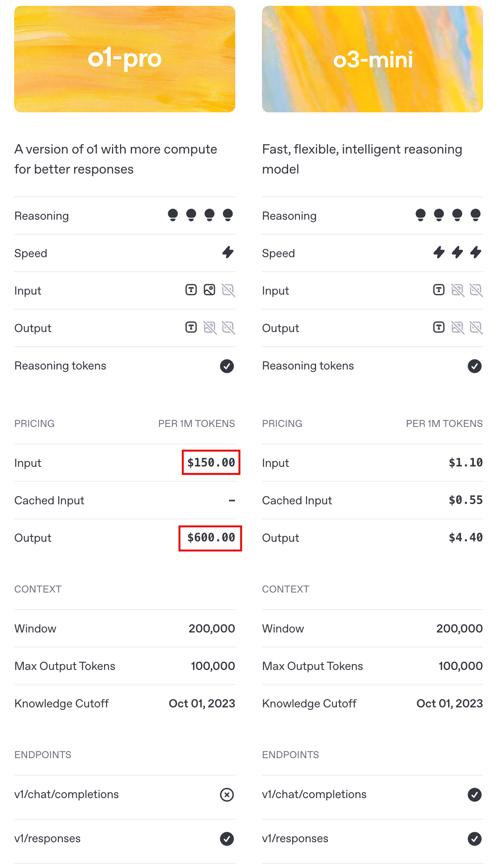Click the o3-mini v1/responses checkmark
The image size is (498, 868).
(x=475, y=839)
